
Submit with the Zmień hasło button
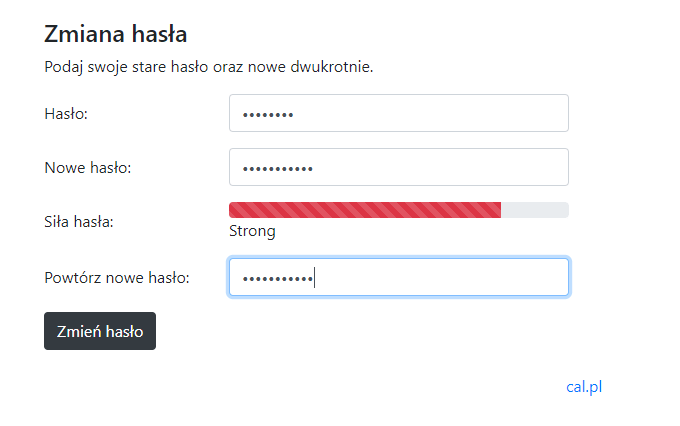pos(100,331)
